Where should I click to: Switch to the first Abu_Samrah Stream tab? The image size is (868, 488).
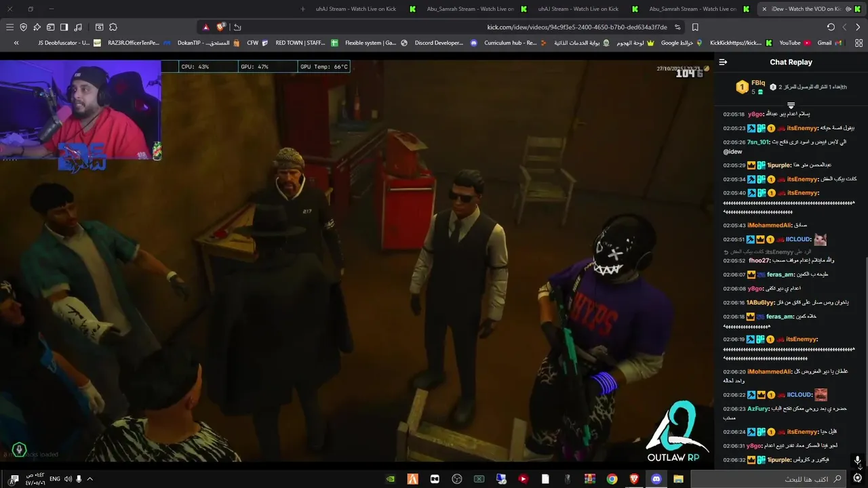[x=475, y=9]
